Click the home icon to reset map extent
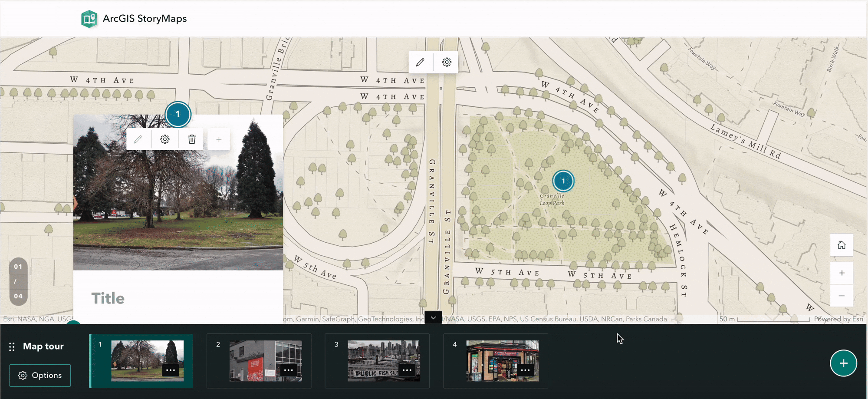The image size is (868, 399). 842,245
